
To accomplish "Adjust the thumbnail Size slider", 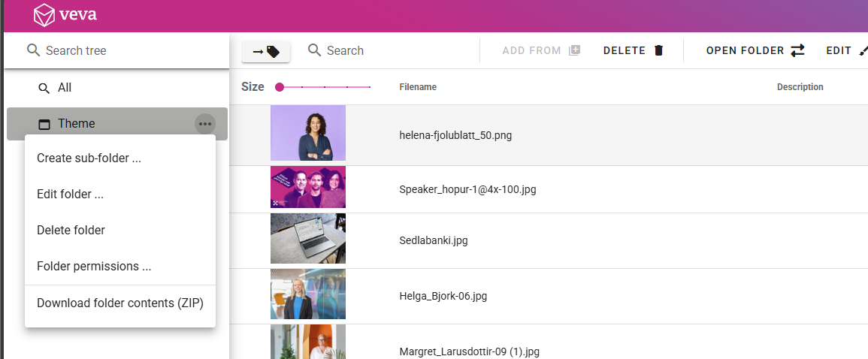I will pos(280,87).
